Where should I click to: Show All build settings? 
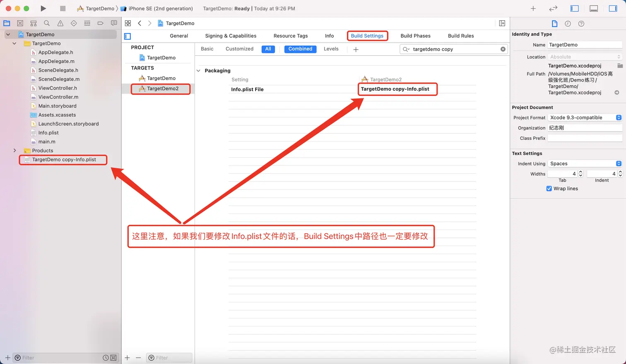pyautogui.click(x=268, y=49)
